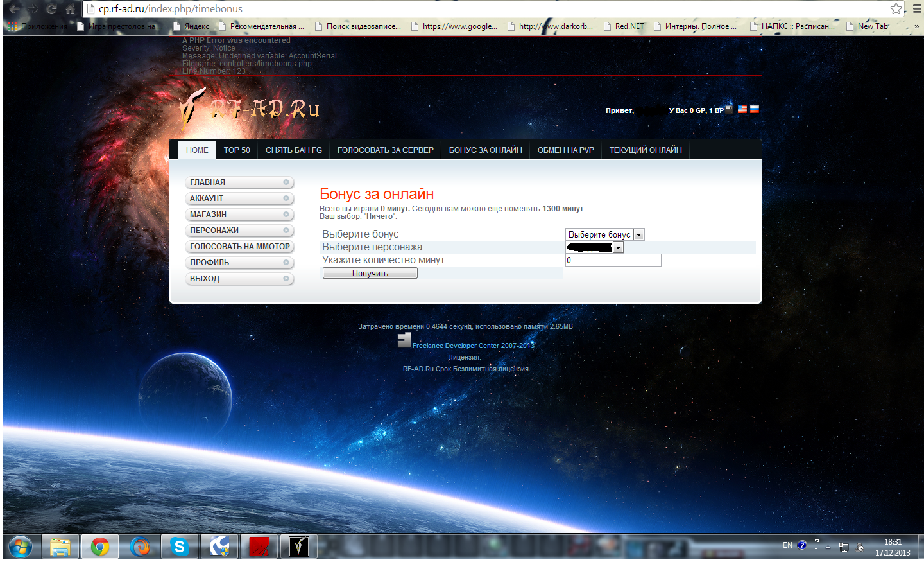
Task: Launch Firefox from the taskbar
Action: tap(140, 547)
